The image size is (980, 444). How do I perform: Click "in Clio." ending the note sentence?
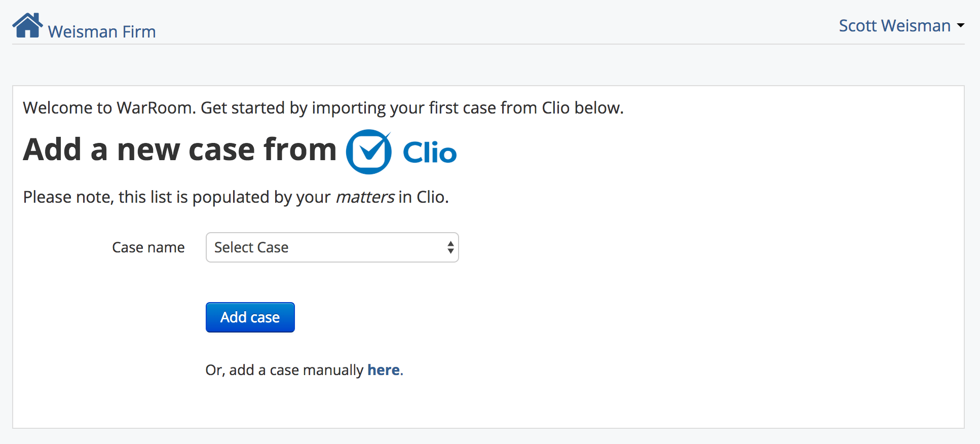click(x=424, y=197)
